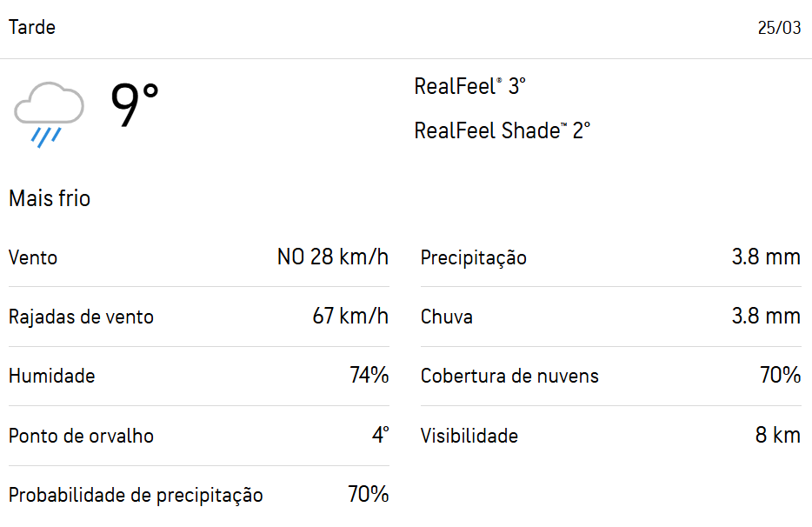Click the RealFeel 3° value
This screenshot has height=527, width=812.
click(470, 87)
